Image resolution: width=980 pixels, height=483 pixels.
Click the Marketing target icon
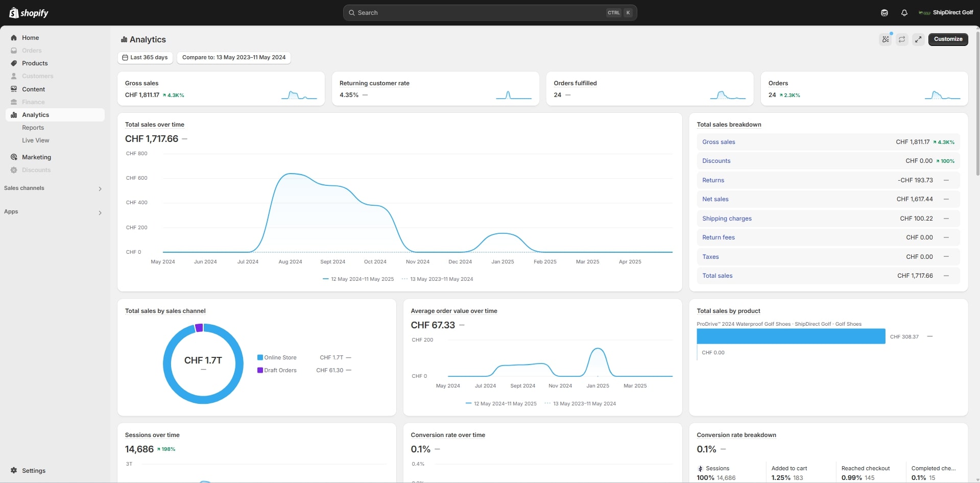(14, 157)
